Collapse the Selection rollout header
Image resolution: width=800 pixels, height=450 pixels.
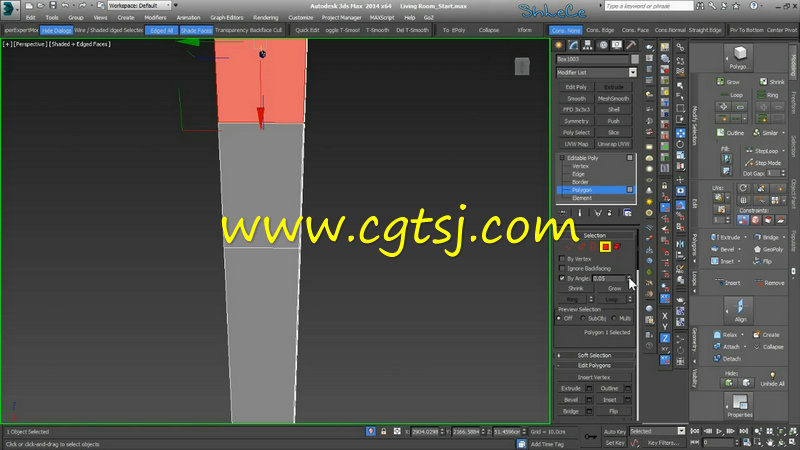594,235
